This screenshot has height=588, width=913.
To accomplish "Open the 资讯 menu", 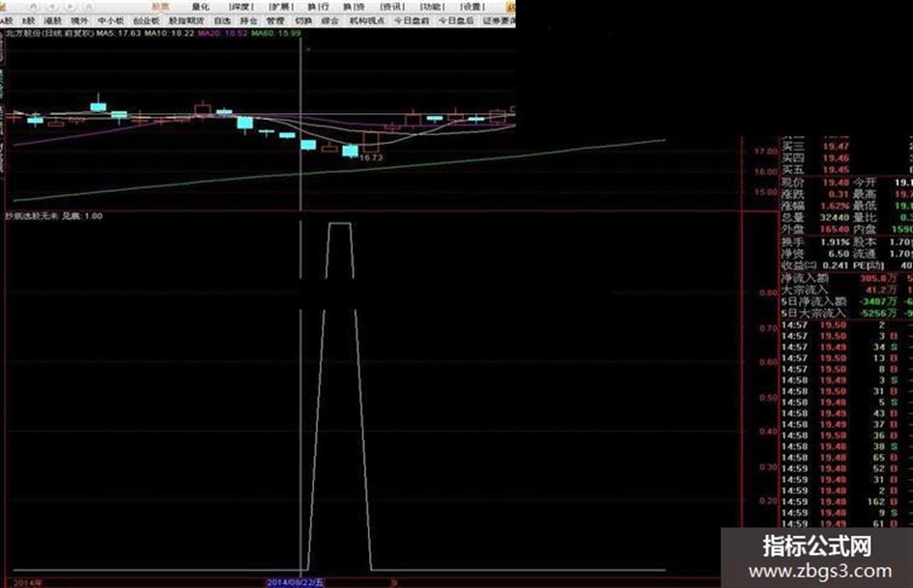I will 392,7.
